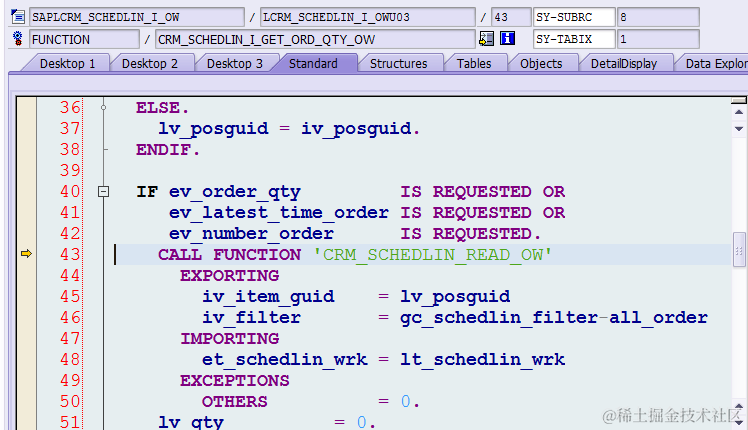The height and width of the screenshot is (430, 748).
Task: Click the editor scroll up arrow
Action: (x=739, y=112)
